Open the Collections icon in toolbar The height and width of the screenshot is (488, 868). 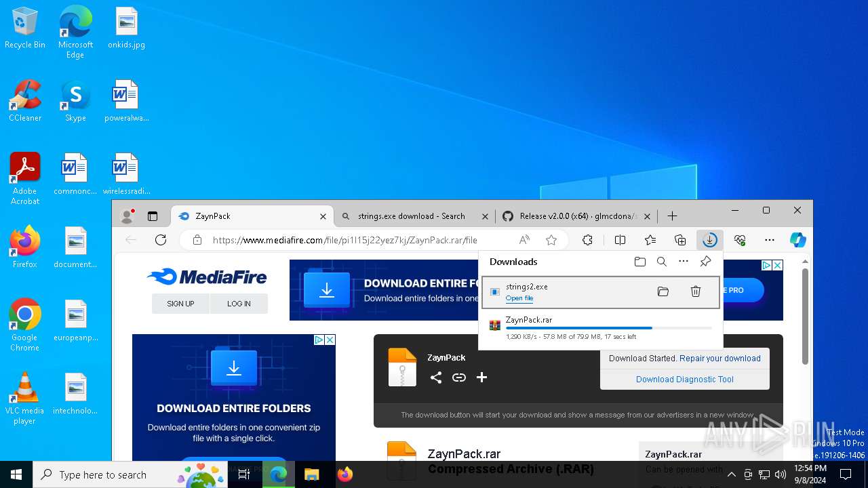[x=680, y=240]
